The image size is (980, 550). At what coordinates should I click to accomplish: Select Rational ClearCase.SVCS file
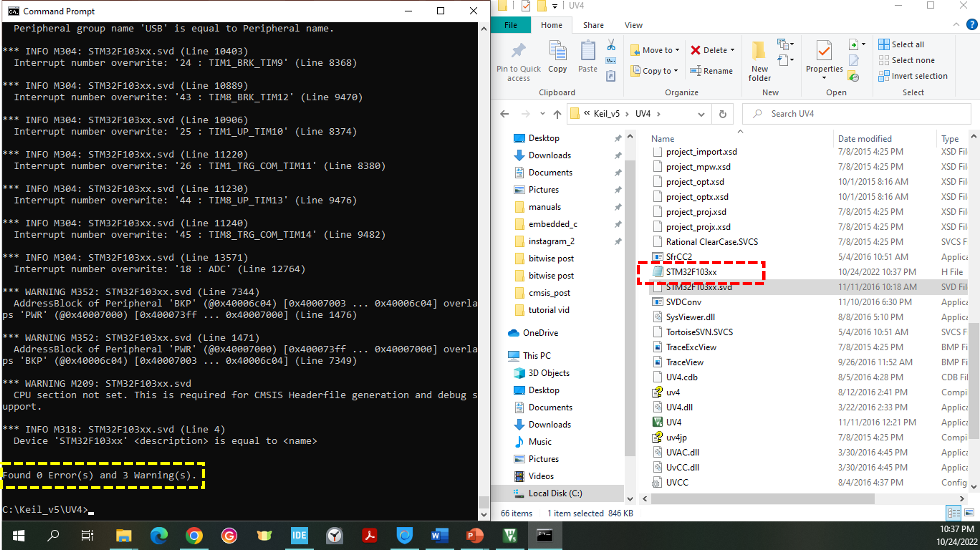click(x=711, y=242)
